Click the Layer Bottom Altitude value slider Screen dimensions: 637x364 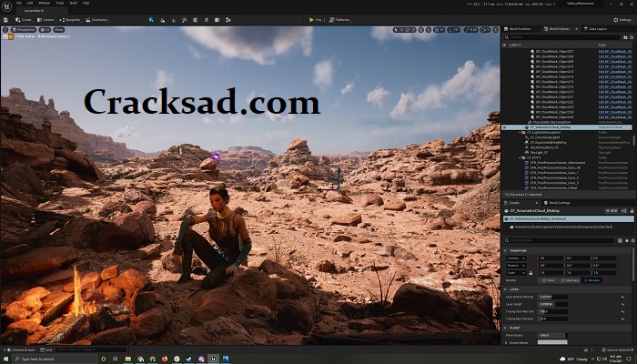pos(553,297)
